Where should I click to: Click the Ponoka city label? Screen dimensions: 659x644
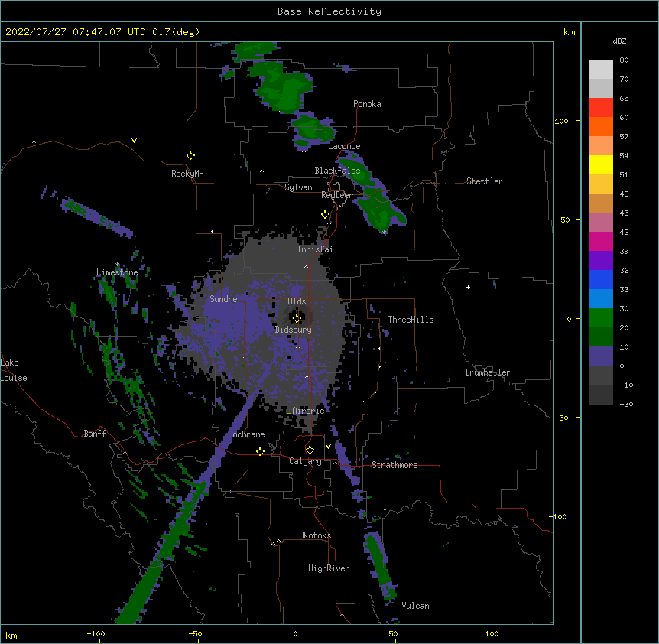click(367, 104)
